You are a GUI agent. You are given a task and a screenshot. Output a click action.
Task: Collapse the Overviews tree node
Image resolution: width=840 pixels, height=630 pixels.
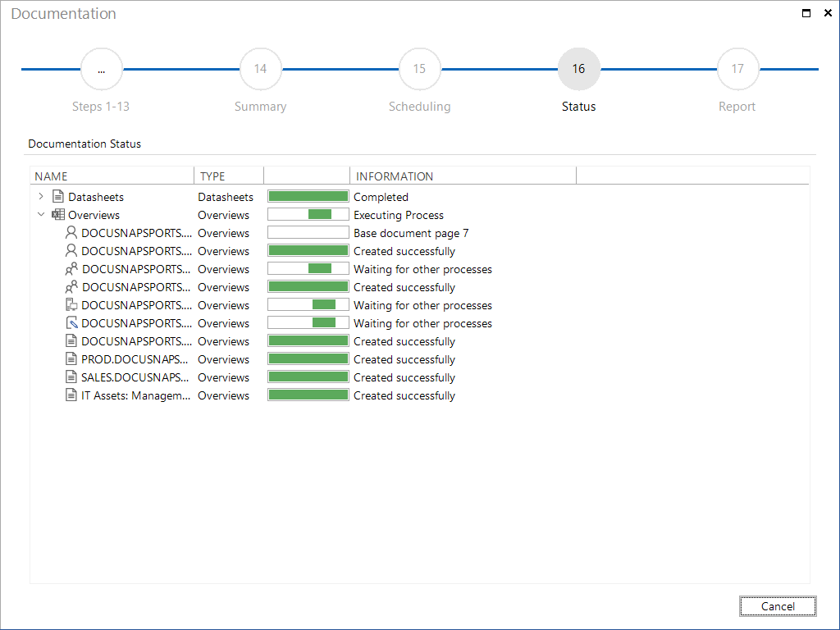[41, 215]
